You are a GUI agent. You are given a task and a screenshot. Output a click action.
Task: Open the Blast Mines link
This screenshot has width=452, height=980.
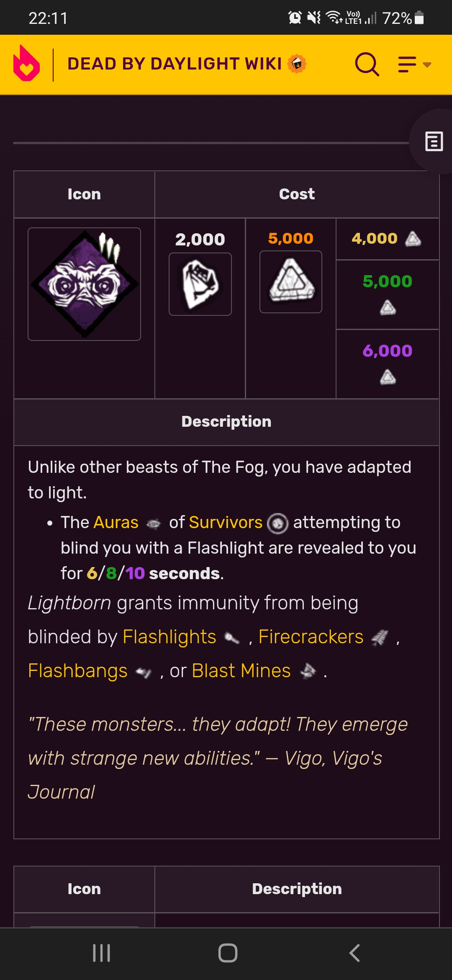coord(241,671)
